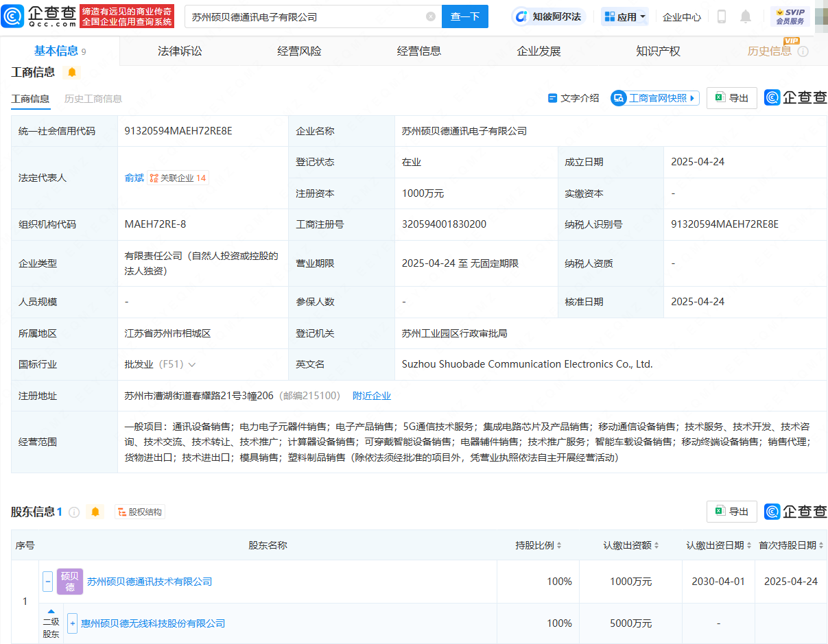Export business info with 导出 button

(732, 98)
